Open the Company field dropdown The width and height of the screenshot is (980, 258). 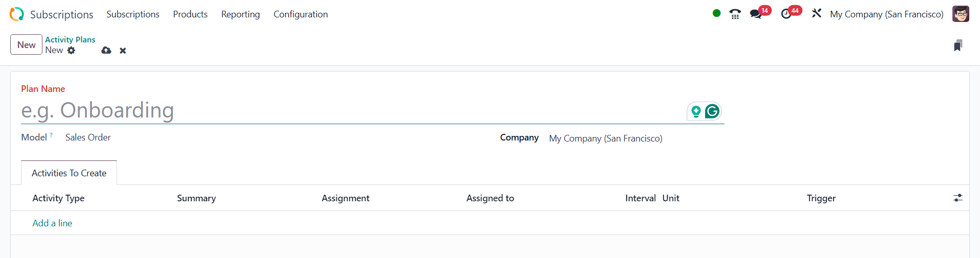[x=605, y=138]
